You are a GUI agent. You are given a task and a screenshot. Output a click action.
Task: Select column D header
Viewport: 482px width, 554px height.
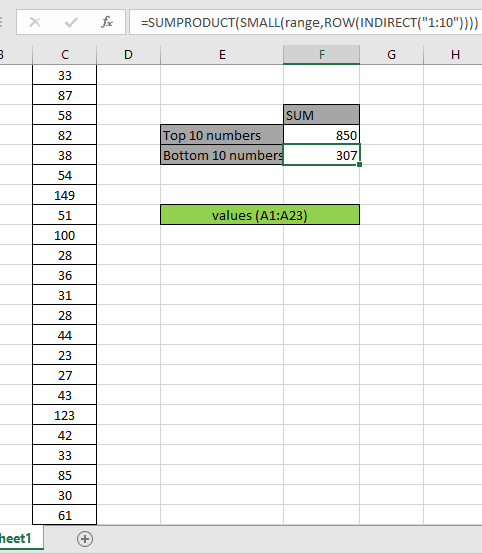pyautogui.click(x=128, y=55)
